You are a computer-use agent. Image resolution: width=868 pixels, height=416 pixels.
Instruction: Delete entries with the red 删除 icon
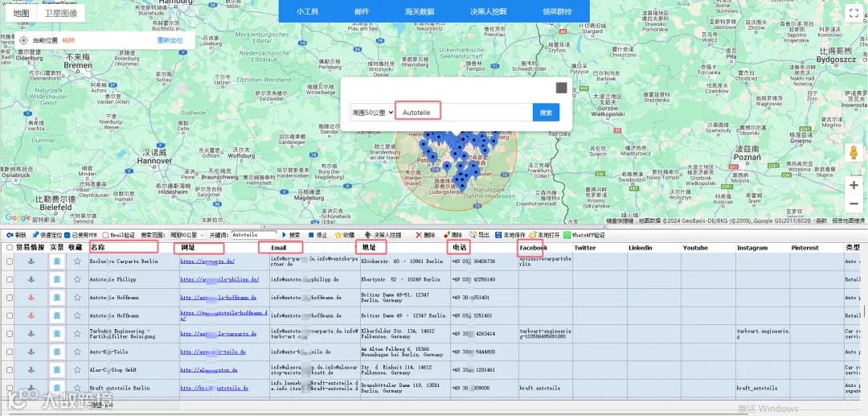click(x=419, y=235)
